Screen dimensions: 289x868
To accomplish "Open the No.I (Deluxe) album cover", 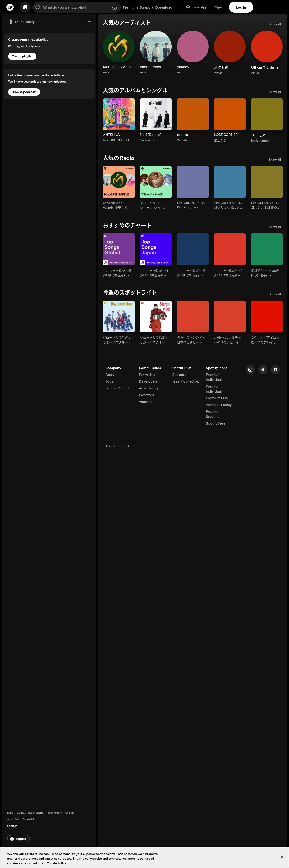I will (156, 114).
